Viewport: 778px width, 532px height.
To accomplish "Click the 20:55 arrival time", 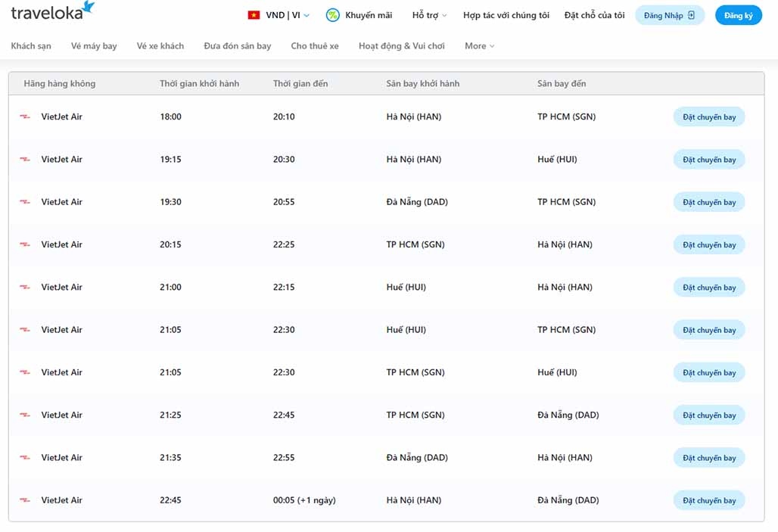I will tap(284, 202).
